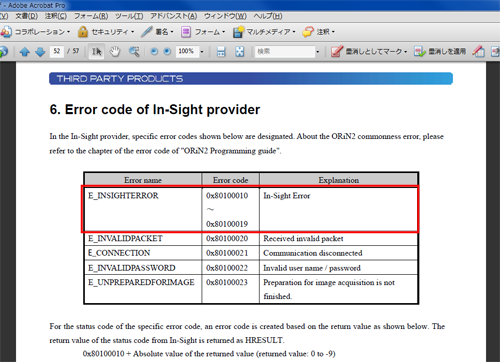The height and width of the screenshot is (362, 500).
Task: Open the zoom percentage dropdown arrow
Action: coord(202,52)
